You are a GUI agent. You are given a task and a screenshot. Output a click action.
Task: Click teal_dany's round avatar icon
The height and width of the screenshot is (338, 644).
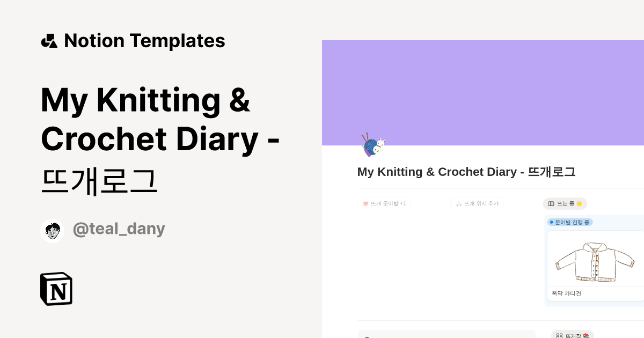[x=52, y=230]
